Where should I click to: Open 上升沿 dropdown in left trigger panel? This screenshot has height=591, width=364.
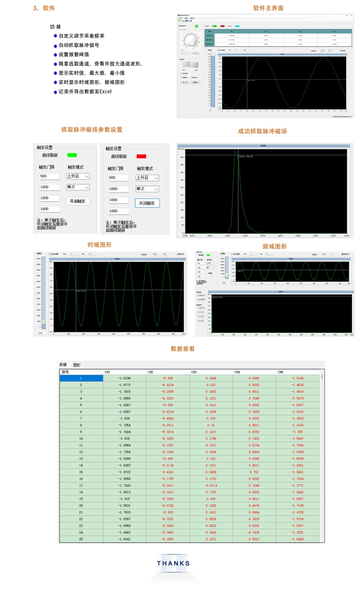click(x=78, y=176)
